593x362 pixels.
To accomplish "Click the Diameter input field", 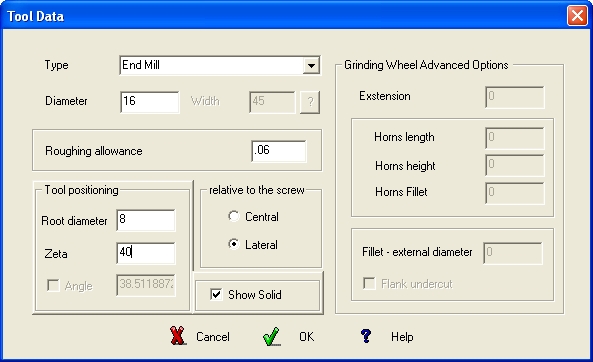I will point(150,102).
